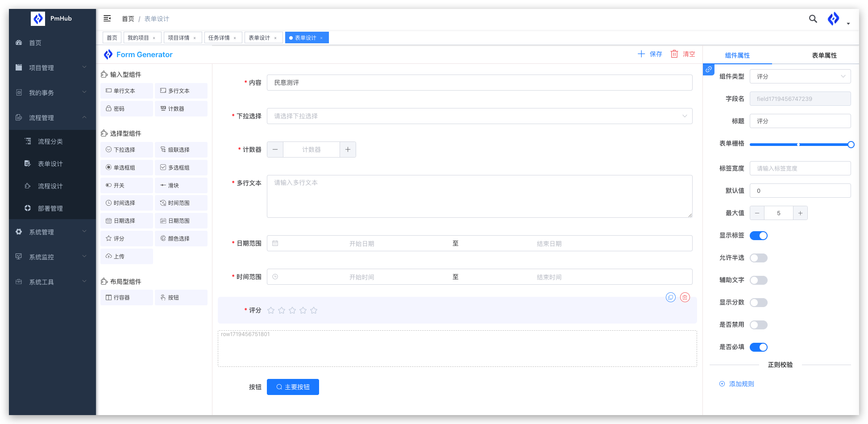Delete the selected 评分 field with red trash icon
Screen dimensions: 868x424
[685, 297]
